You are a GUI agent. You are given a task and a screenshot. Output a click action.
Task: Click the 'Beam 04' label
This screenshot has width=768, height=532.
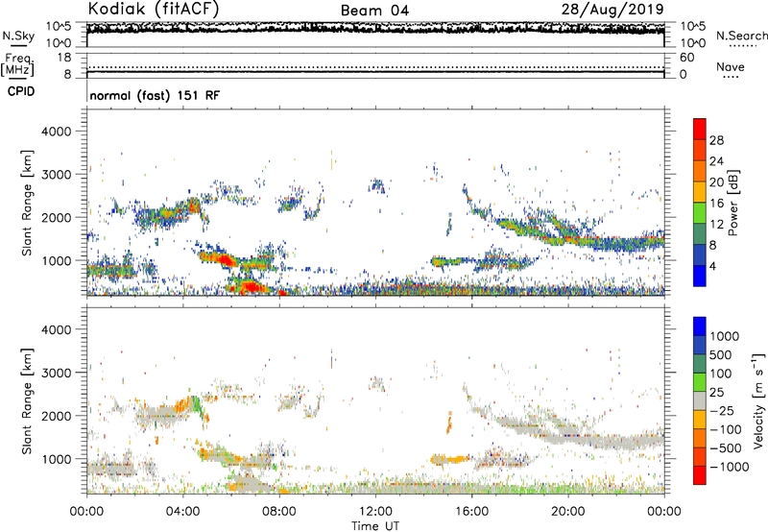click(x=374, y=11)
